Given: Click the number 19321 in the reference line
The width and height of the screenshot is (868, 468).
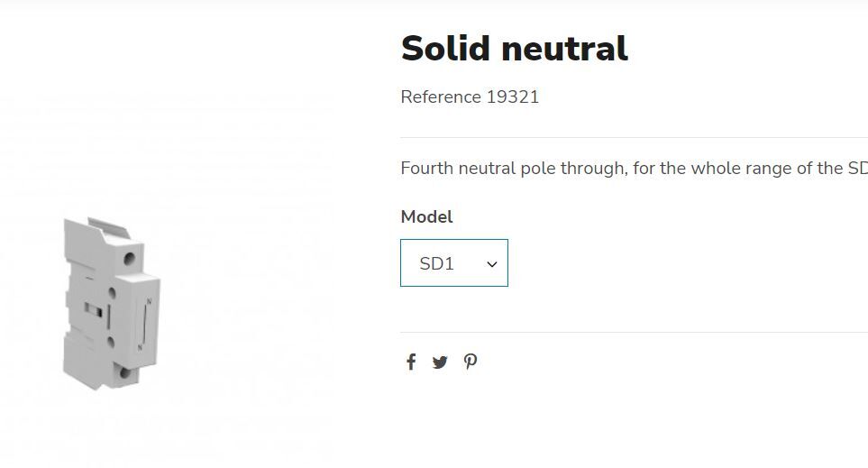Looking at the screenshot, I should click(513, 96).
